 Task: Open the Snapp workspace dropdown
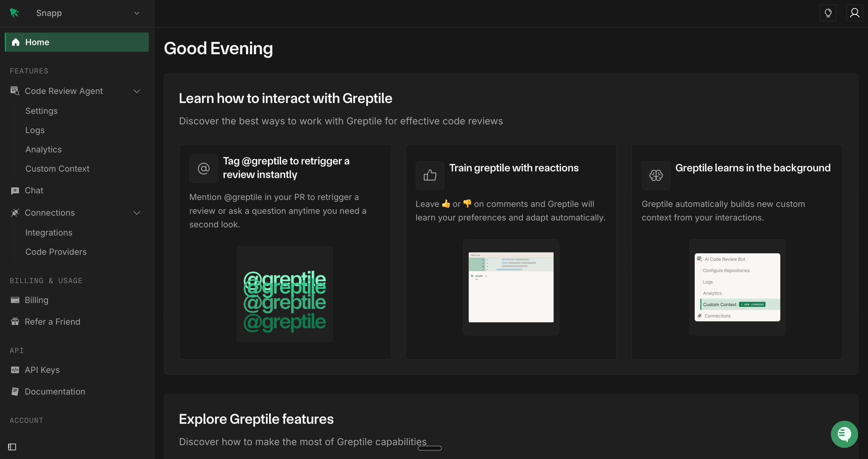(x=137, y=13)
